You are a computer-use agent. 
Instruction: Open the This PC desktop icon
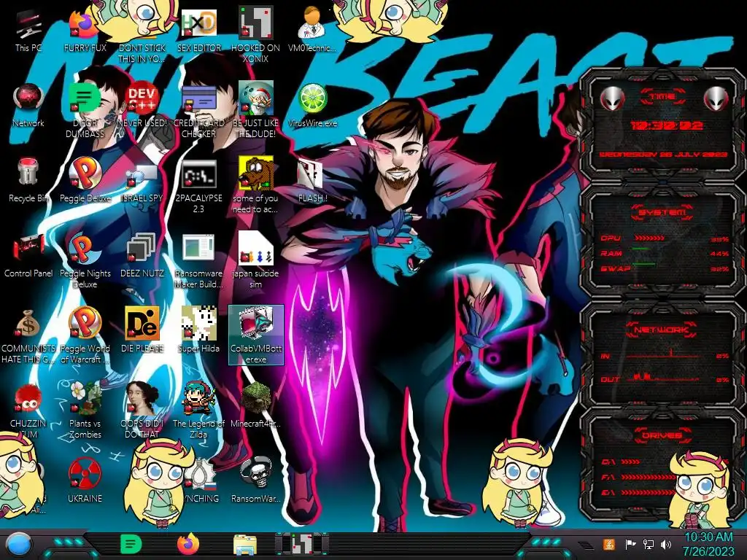pyautogui.click(x=28, y=32)
